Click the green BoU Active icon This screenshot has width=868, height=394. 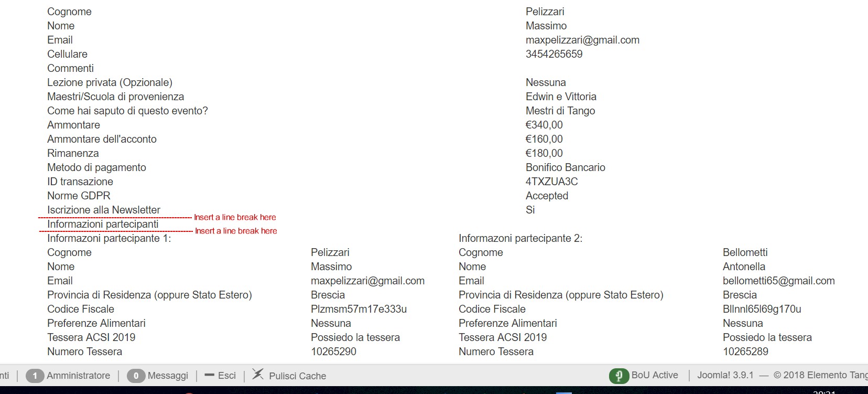619,376
